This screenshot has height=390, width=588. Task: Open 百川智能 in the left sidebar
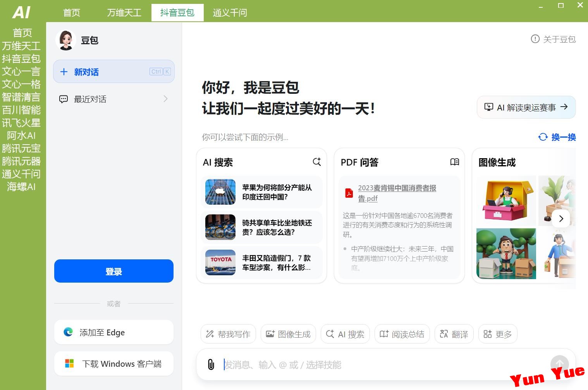click(x=21, y=110)
